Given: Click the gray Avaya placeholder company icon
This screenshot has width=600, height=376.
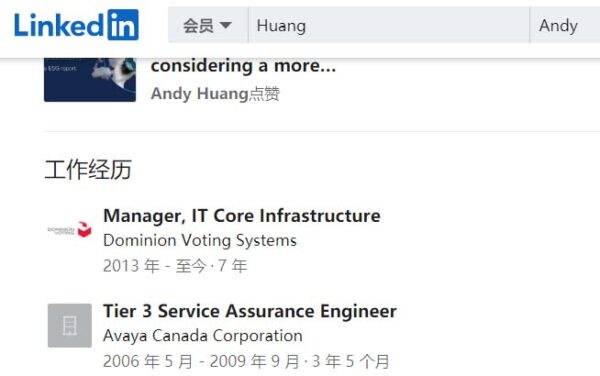Looking at the screenshot, I should click(x=70, y=326).
